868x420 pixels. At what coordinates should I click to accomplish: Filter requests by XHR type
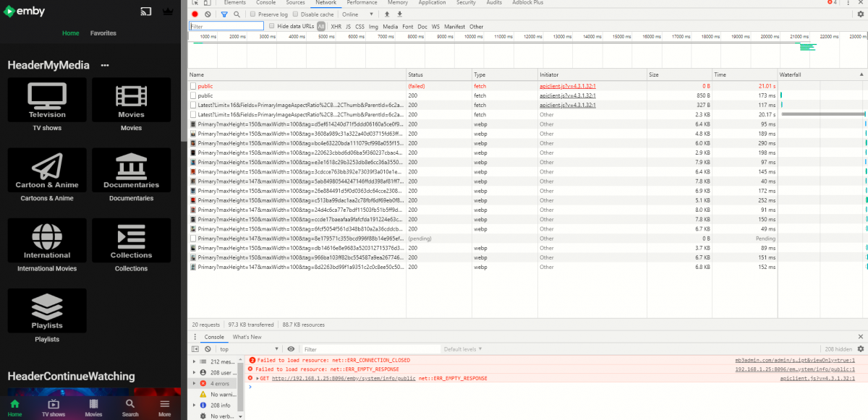click(x=336, y=27)
